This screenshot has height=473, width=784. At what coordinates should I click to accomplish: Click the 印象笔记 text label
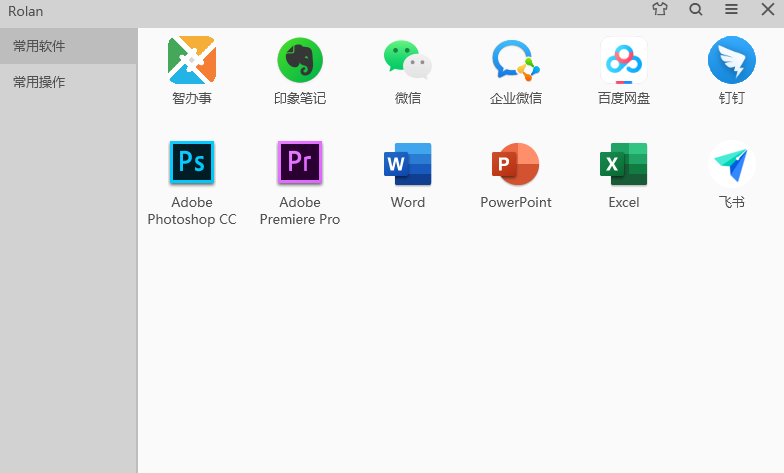(x=300, y=98)
